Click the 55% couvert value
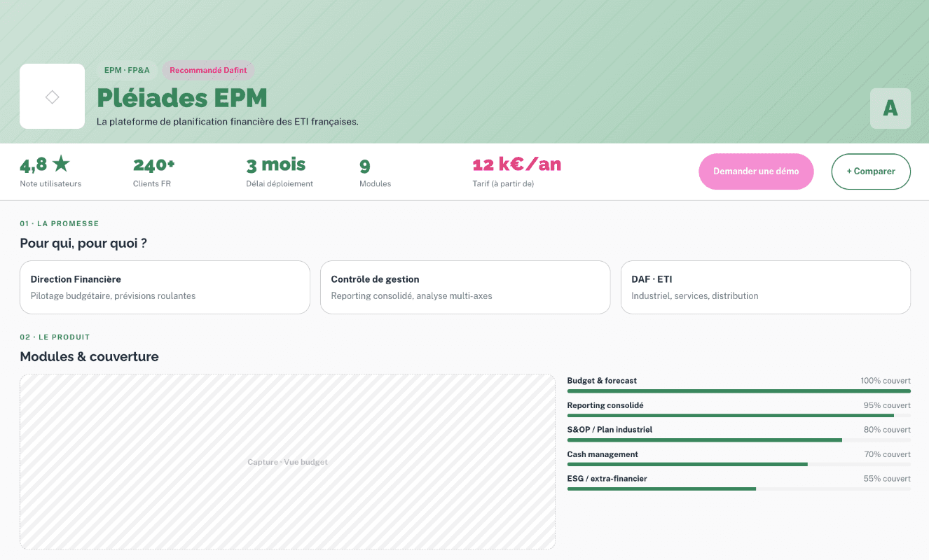 (887, 479)
